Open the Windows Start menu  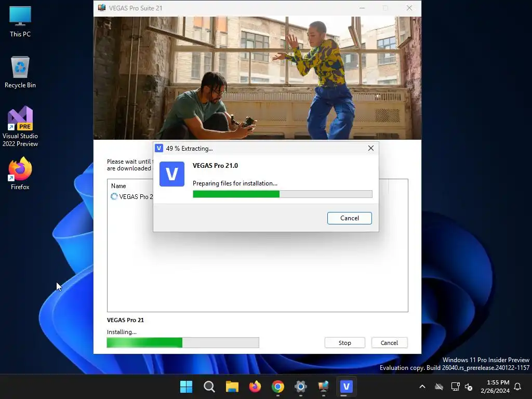(186, 387)
